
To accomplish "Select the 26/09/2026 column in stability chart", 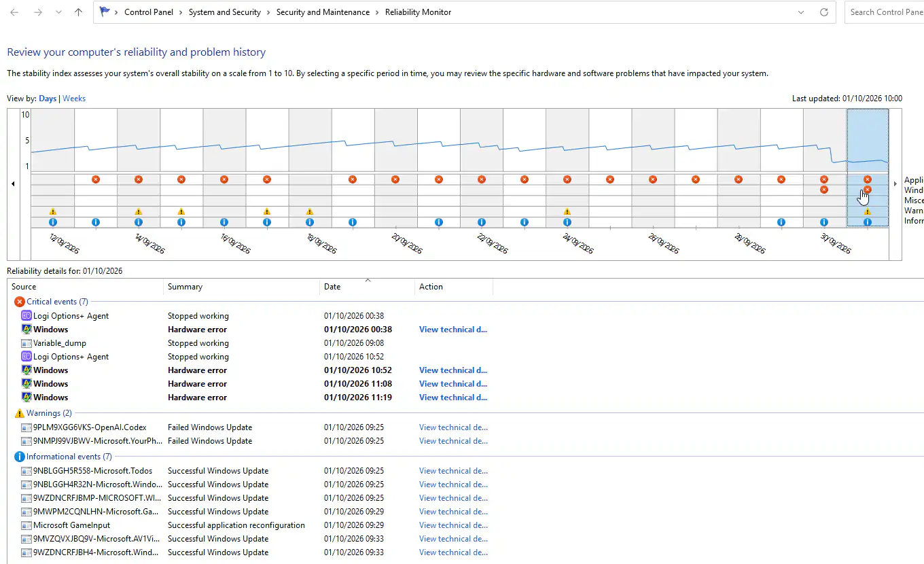I will 653,168.
